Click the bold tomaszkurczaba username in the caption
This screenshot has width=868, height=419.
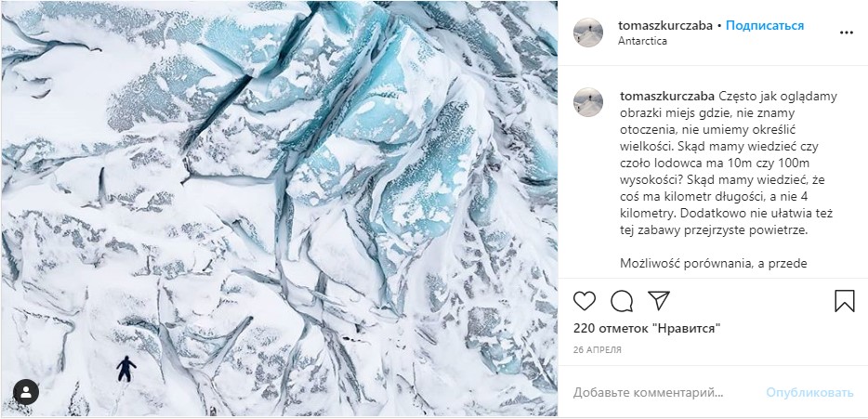666,97
